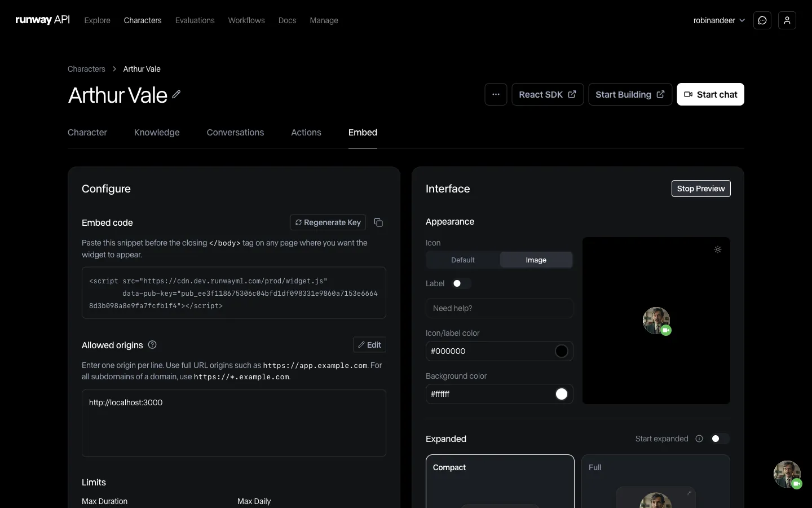The height and width of the screenshot is (508, 812).
Task: Open the white background color swatch
Action: click(x=562, y=394)
